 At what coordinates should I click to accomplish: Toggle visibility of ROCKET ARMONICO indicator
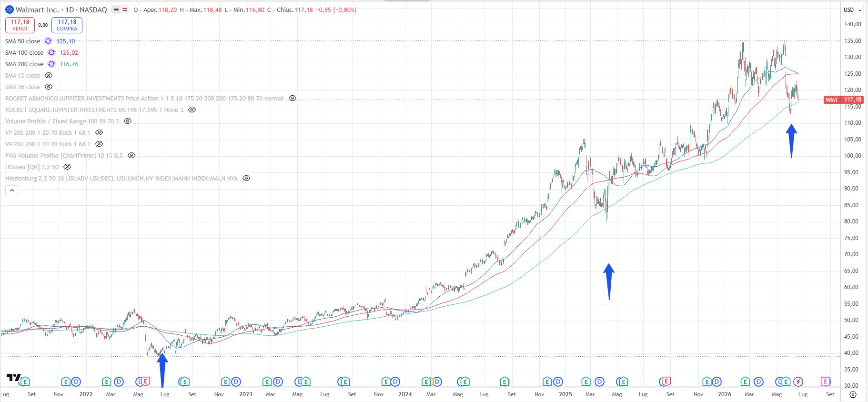point(293,98)
